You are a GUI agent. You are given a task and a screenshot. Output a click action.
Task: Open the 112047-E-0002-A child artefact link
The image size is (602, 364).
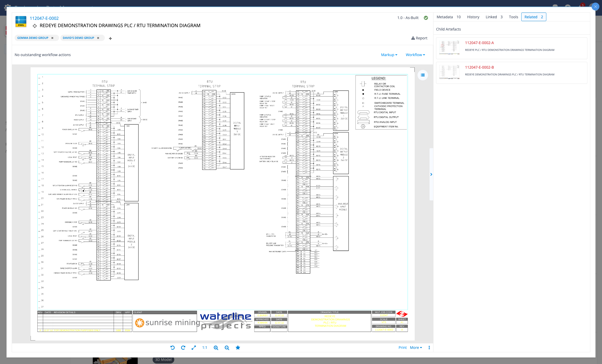point(479,43)
